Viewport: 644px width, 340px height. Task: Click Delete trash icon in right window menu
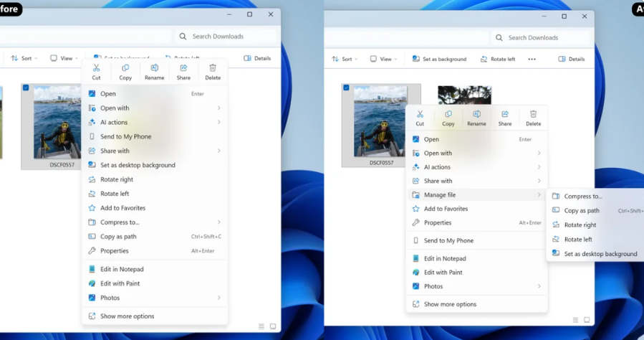(533, 114)
